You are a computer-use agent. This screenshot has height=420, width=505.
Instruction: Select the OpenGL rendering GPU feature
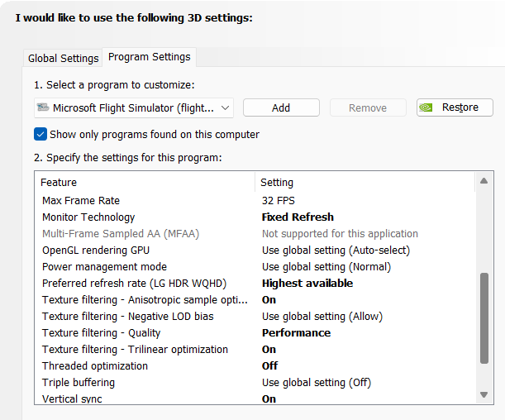pos(96,251)
